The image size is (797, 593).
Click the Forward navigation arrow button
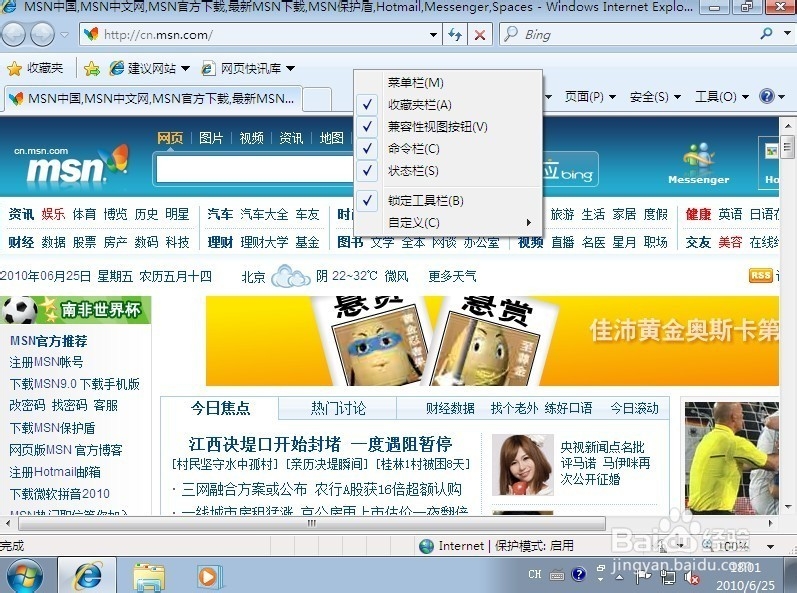42,35
